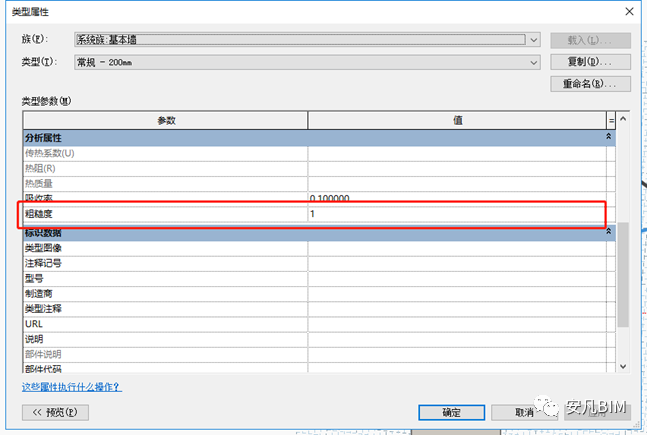Click the 类型图像 value cell
This screenshot has width=647, height=435.
tap(456, 247)
